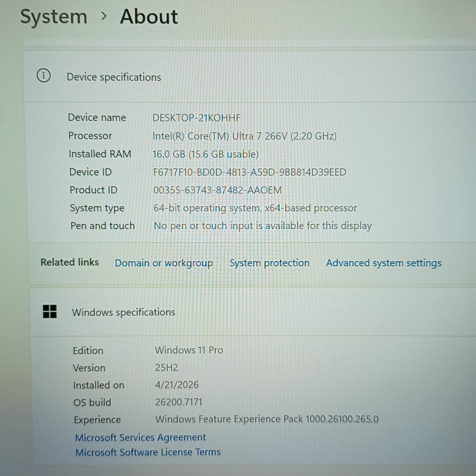Image resolution: width=476 pixels, height=476 pixels.
Task: Open Microsoft Services Agreement link
Action: pyautogui.click(x=140, y=437)
